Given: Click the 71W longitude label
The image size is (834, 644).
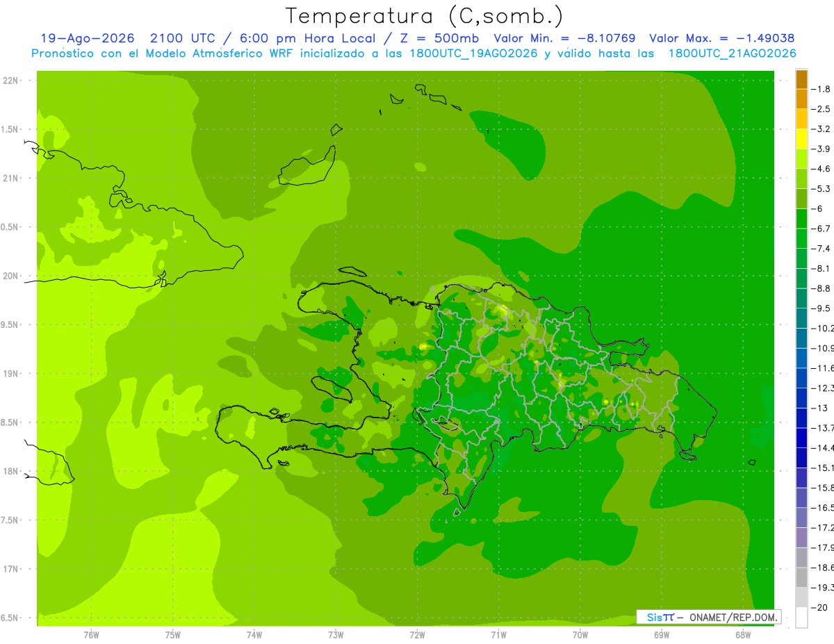Looking at the screenshot, I should (498, 635).
